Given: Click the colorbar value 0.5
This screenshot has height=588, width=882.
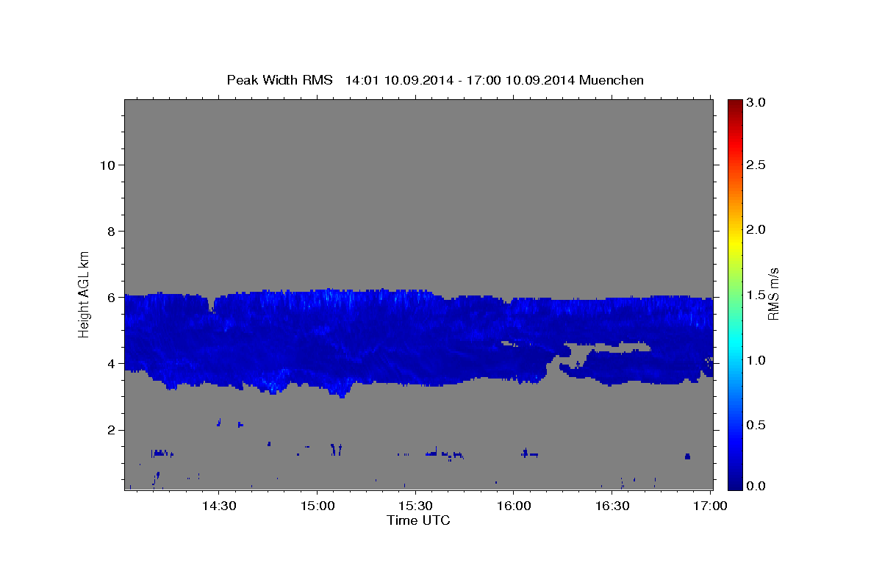Looking at the screenshot, I should click(756, 425).
